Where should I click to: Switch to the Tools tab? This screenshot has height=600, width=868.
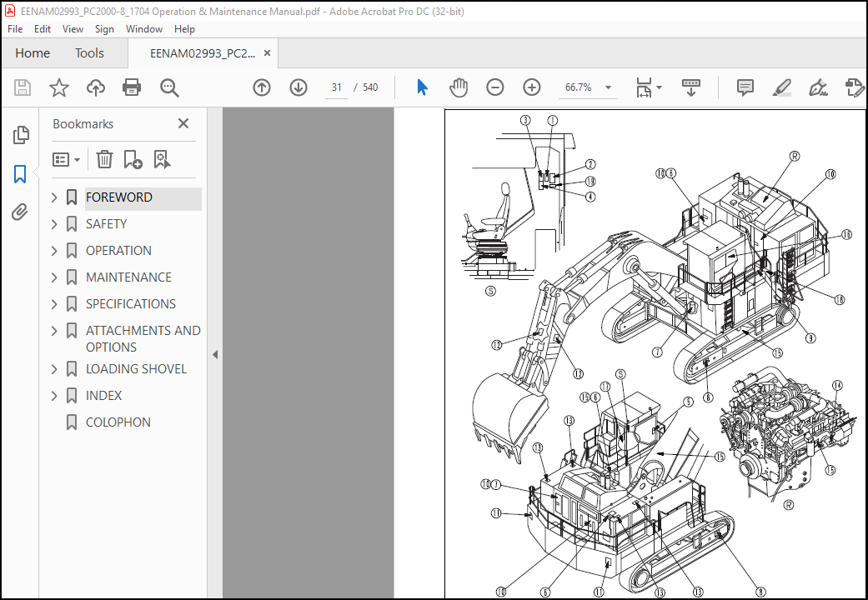[90, 53]
